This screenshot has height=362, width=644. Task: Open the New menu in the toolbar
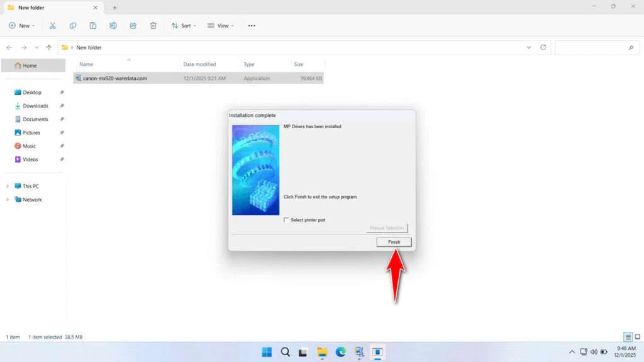tap(22, 25)
